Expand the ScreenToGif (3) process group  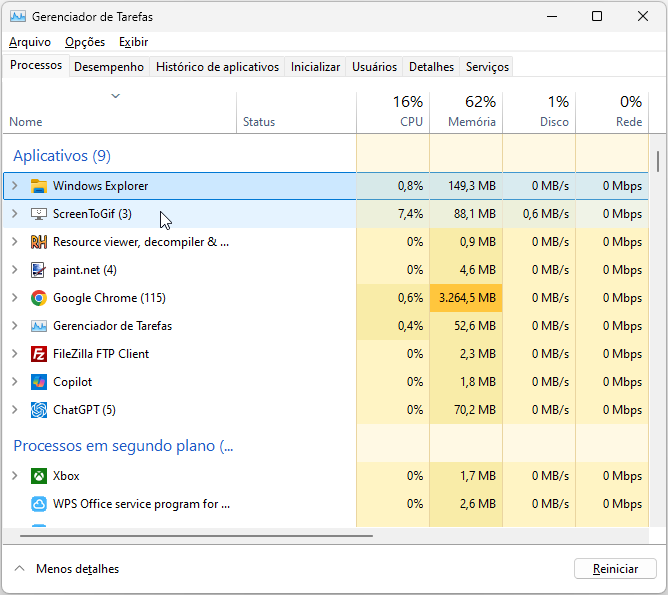pyautogui.click(x=14, y=213)
